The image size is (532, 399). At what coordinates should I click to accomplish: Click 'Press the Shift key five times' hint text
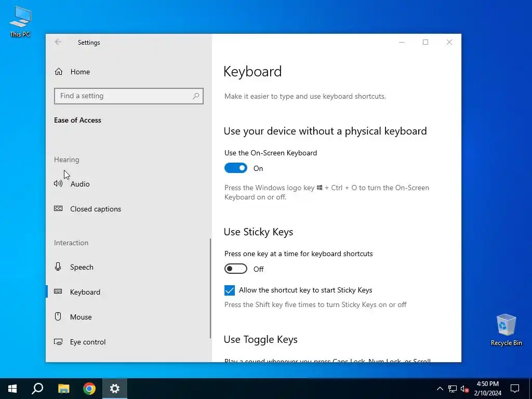click(315, 304)
